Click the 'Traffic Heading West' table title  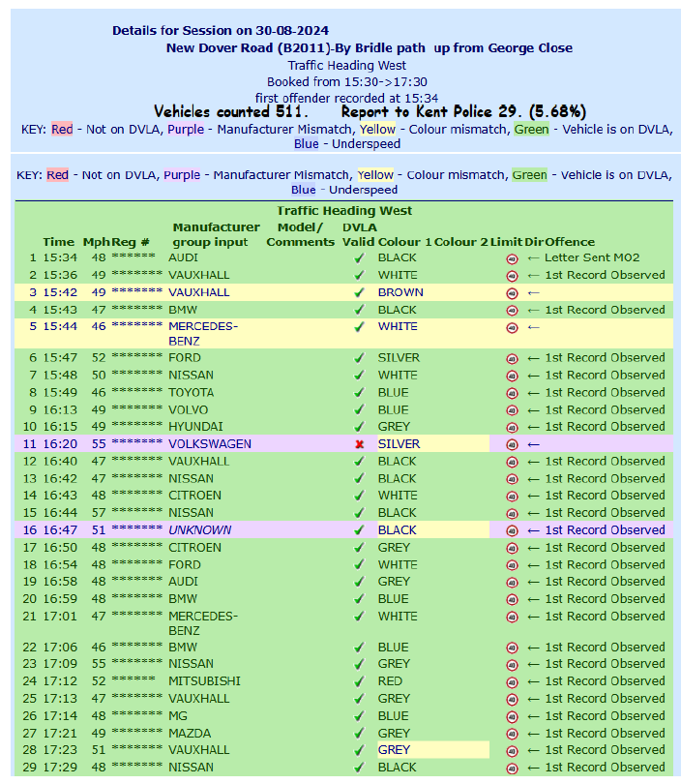click(x=344, y=211)
